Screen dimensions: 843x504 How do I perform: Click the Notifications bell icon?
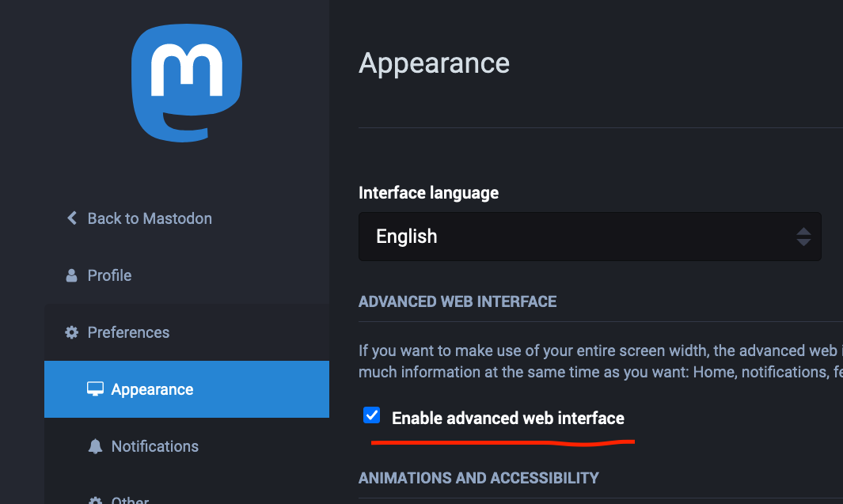click(95, 446)
